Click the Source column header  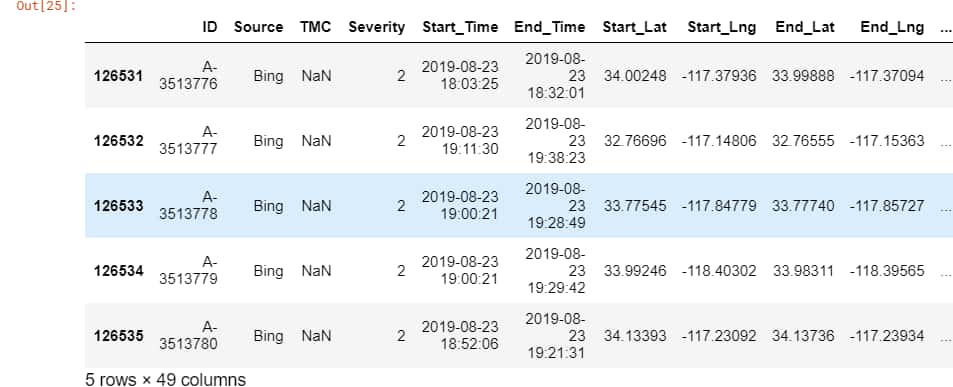(x=258, y=27)
